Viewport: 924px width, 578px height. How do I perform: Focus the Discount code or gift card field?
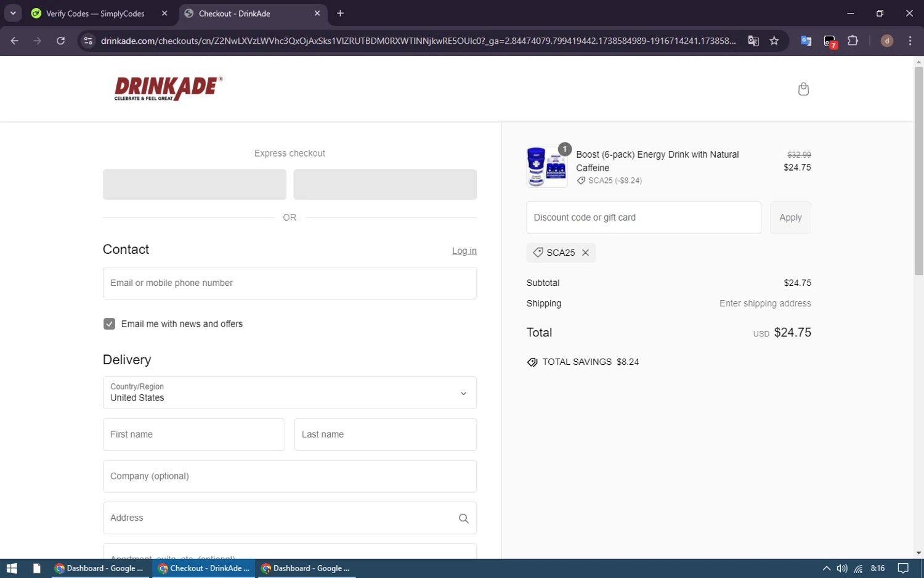pos(644,218)
